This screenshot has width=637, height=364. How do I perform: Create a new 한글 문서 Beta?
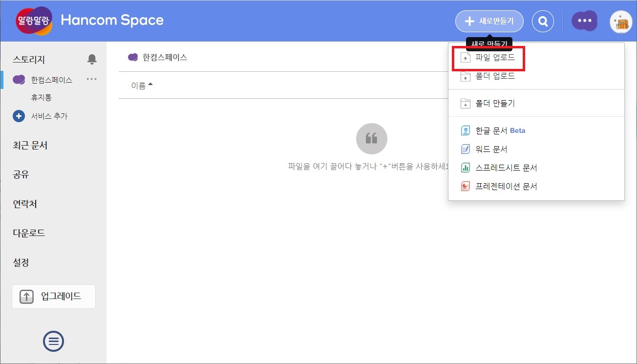coord(536,131)
